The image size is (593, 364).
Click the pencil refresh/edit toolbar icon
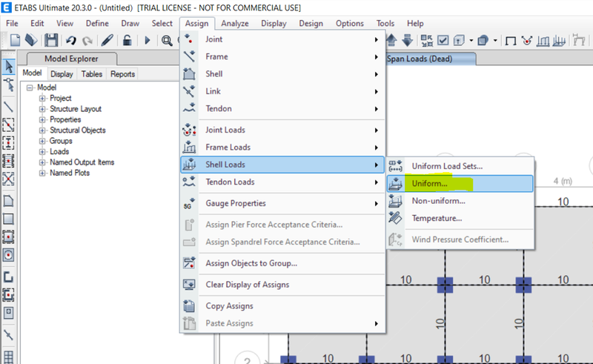tap(107, 40)
